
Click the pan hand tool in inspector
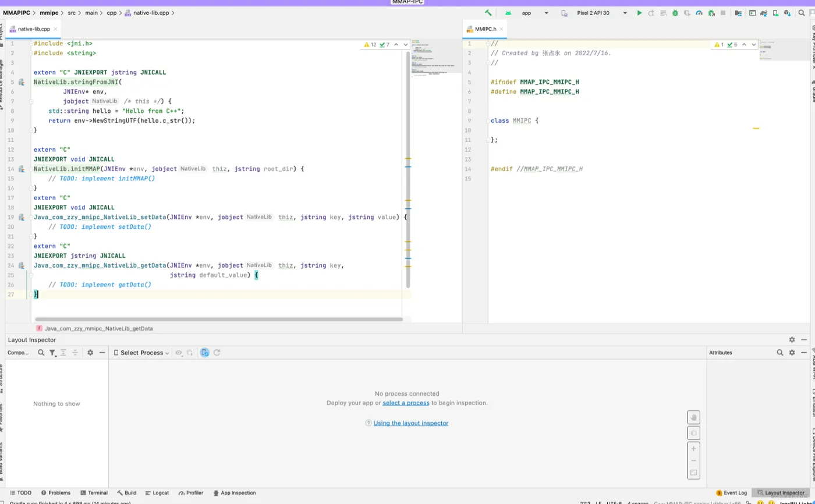point(693,417)
